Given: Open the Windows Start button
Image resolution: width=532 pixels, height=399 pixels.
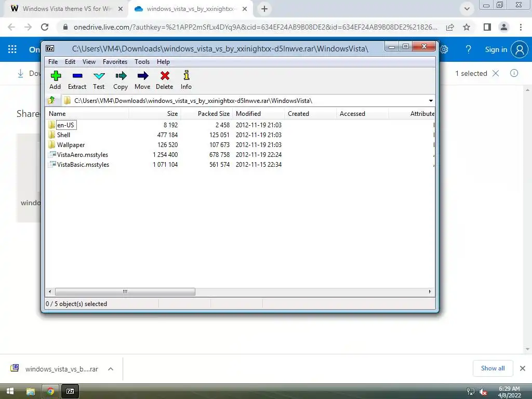Looking at the screenshot, I should click(x=10, y=391).
